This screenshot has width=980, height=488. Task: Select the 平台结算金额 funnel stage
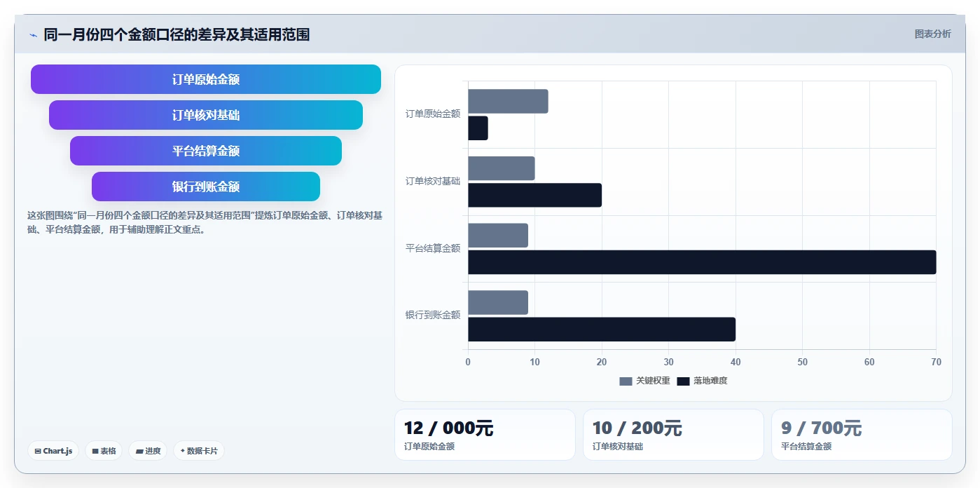click(x=206, y=151)
